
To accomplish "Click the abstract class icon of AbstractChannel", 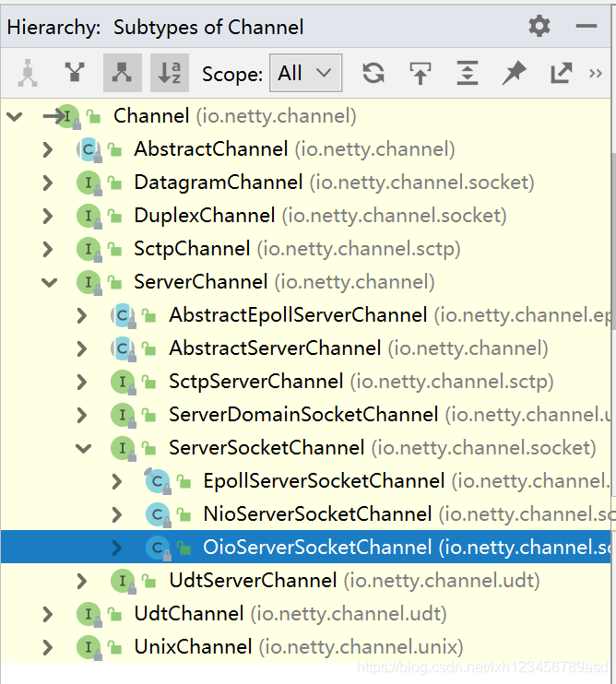I will pyautogui.click(x=89, y=149).
